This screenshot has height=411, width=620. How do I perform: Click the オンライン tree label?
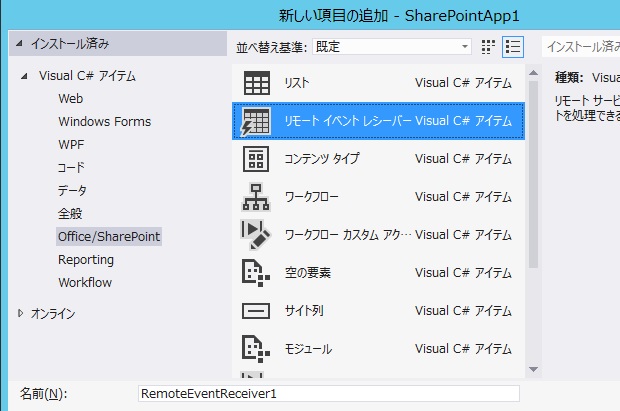coord(53,314)
